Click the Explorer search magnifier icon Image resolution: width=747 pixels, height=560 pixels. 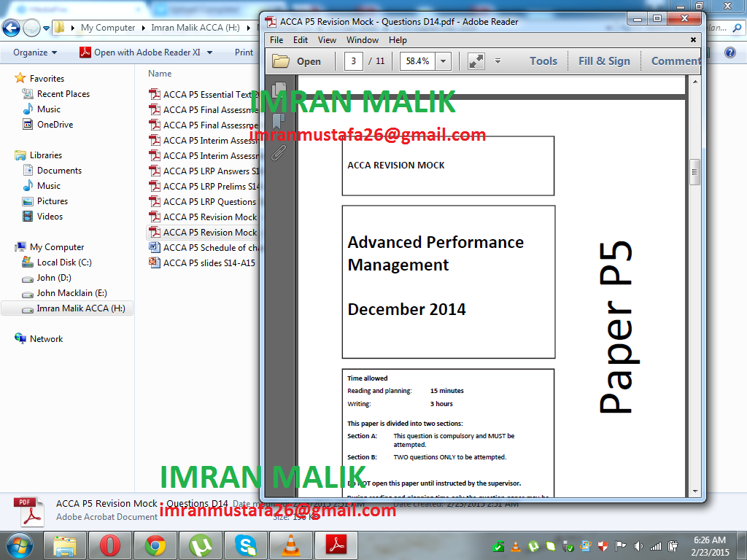pos(737,28)
